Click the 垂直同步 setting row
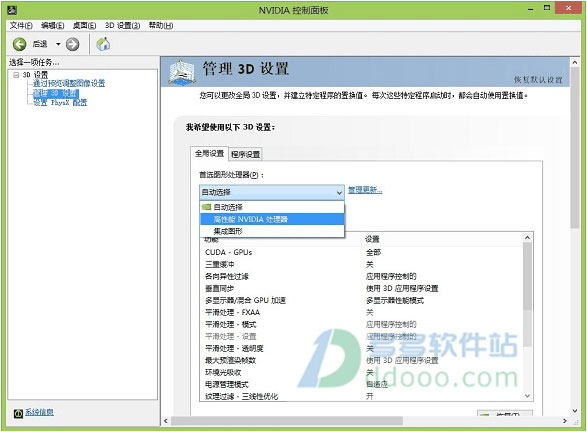 pyautogui.click(x=362, y=288)
